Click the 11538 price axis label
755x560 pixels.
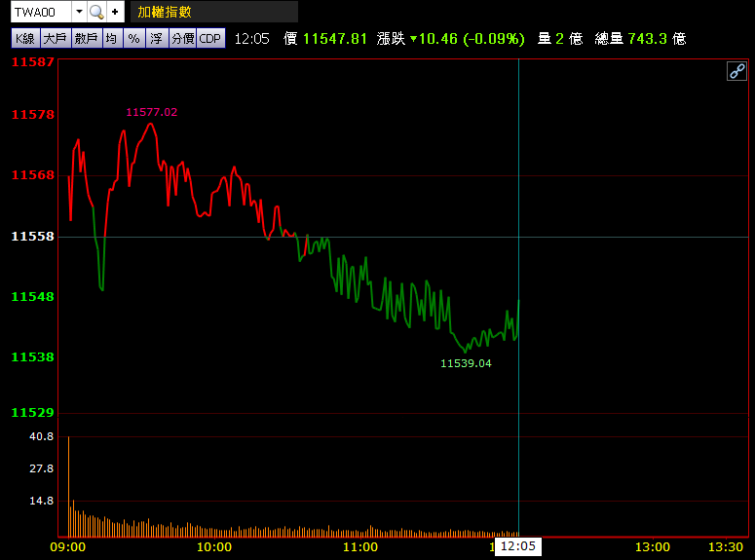[x=33, y=356]
